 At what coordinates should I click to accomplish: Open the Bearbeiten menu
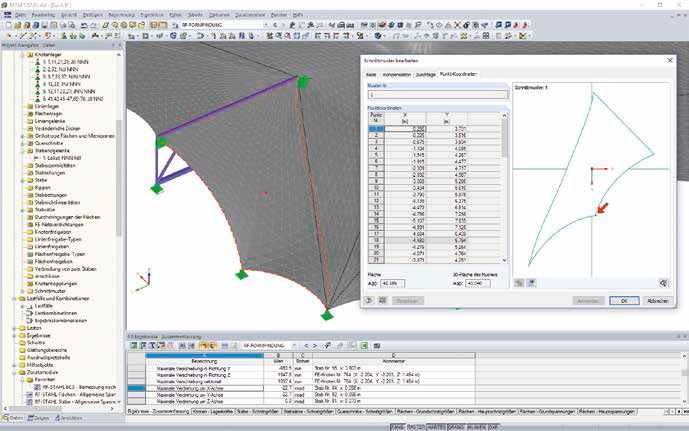coord(43,15)
